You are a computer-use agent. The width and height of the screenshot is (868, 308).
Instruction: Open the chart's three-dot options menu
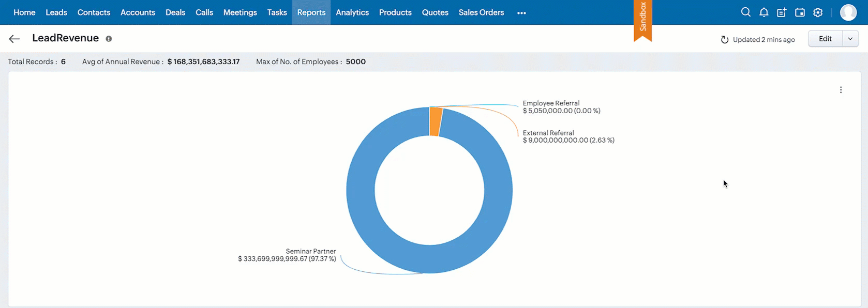[x=841, y=90]
